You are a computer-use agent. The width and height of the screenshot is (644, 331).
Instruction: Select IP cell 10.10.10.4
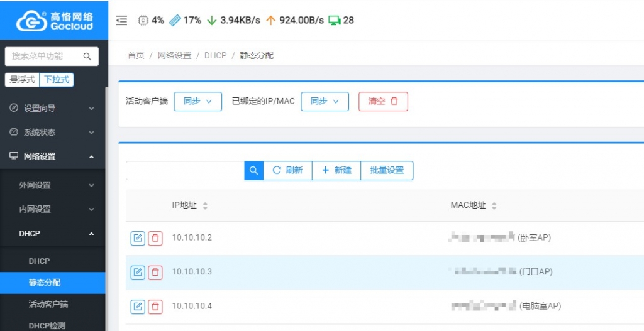[x=192, y=306]
